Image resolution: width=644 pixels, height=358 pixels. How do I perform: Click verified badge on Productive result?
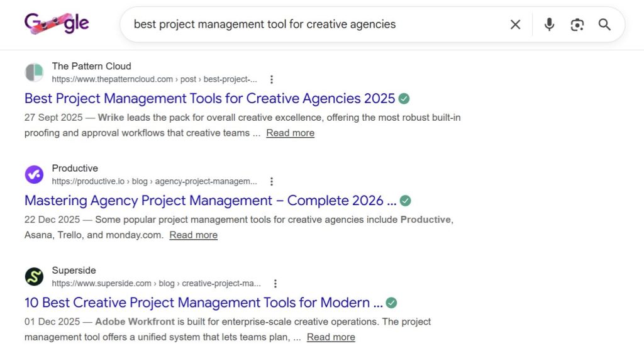pos(406,201)
